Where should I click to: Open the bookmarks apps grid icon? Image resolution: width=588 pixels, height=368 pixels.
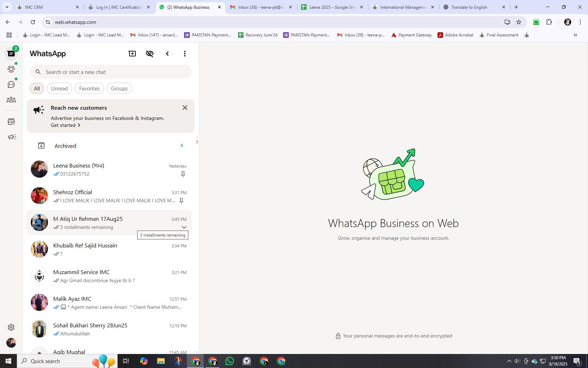pos(9,35)
